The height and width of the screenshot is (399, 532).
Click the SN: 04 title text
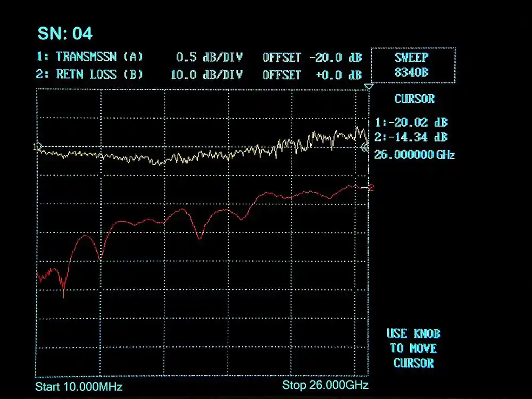(x=65, y=34)
